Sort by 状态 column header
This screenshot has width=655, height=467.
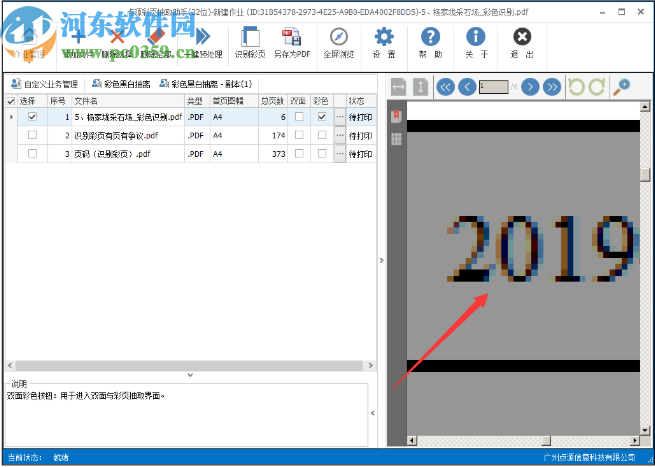[x=361, y=101]
